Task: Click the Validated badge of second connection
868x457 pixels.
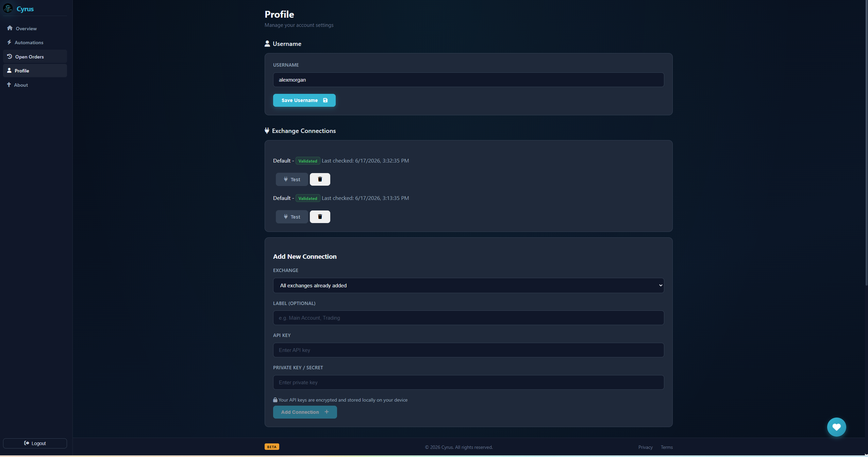Action: pyautogui.click(x=308, y=199)
